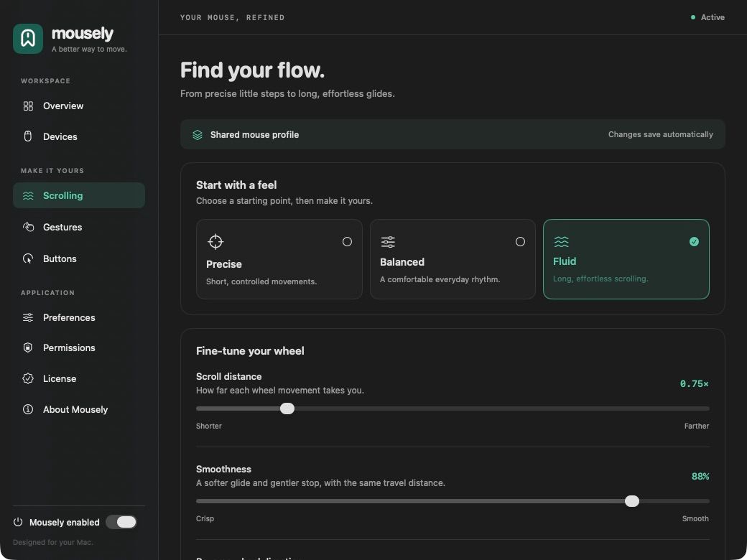This screenshot has width=747, height=560.
Task: Click the Permissions shield icon
Action: click(x=28, y=347)
